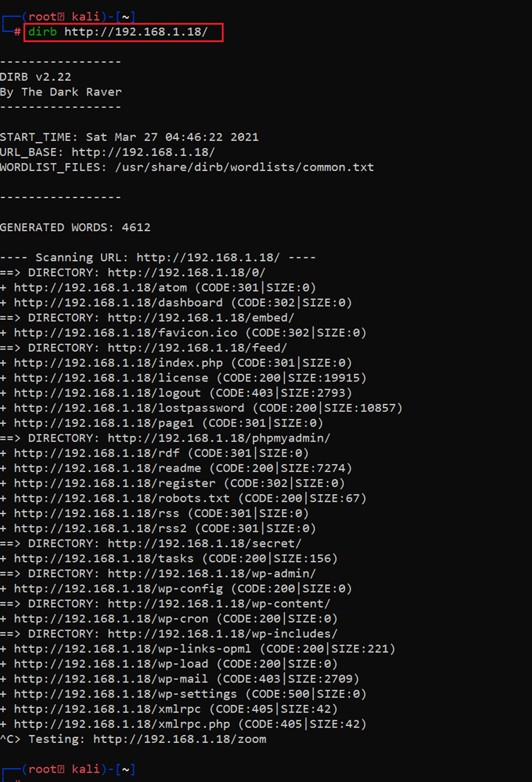Click the bottom empty shell prompt
This screenshot has height=782, width=532.
click(x=28, y=780)
